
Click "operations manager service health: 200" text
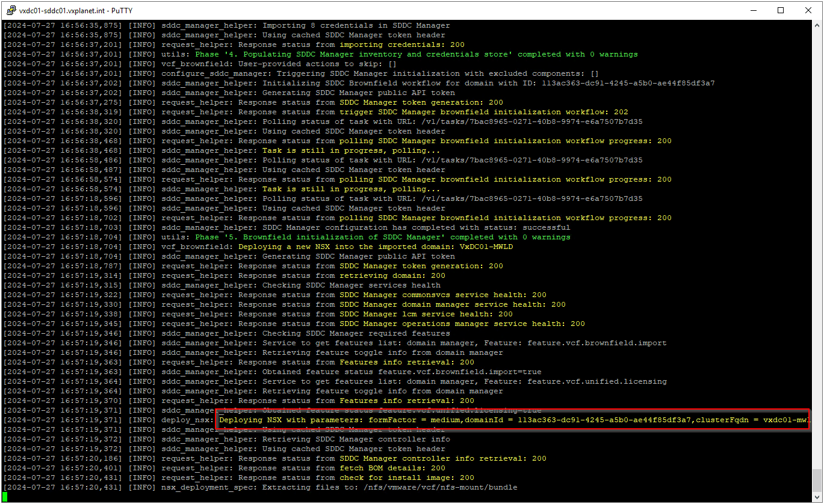pyautogui.click(x=494, y=324)
